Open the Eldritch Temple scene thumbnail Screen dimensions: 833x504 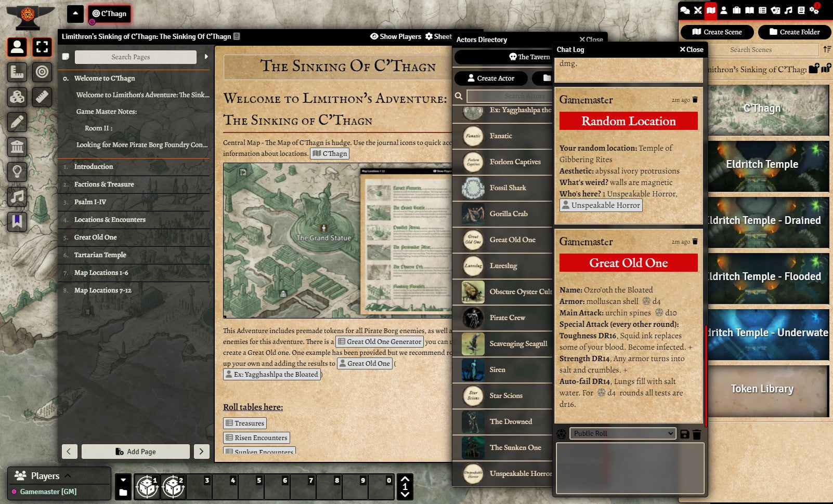pyautogui.click(x=762, y=165)
